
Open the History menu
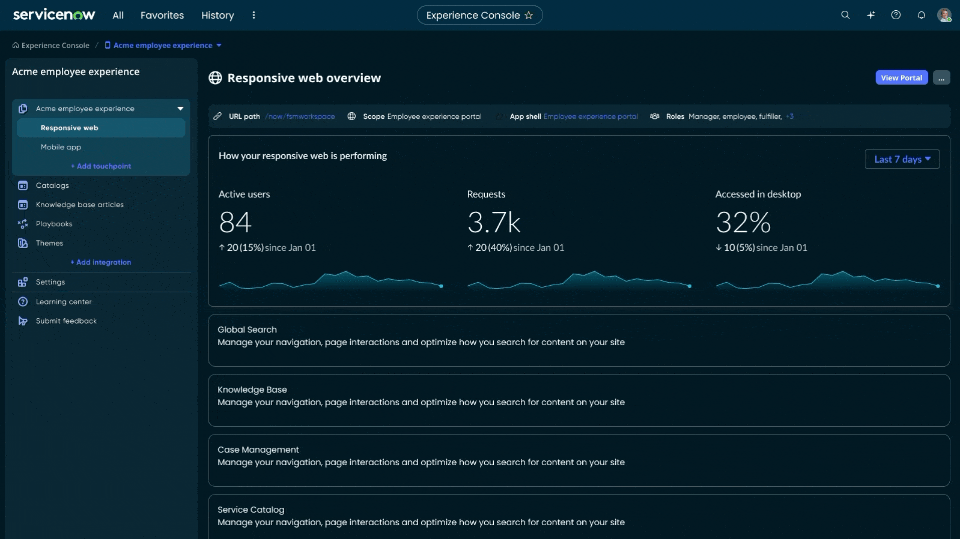[217, 15]
